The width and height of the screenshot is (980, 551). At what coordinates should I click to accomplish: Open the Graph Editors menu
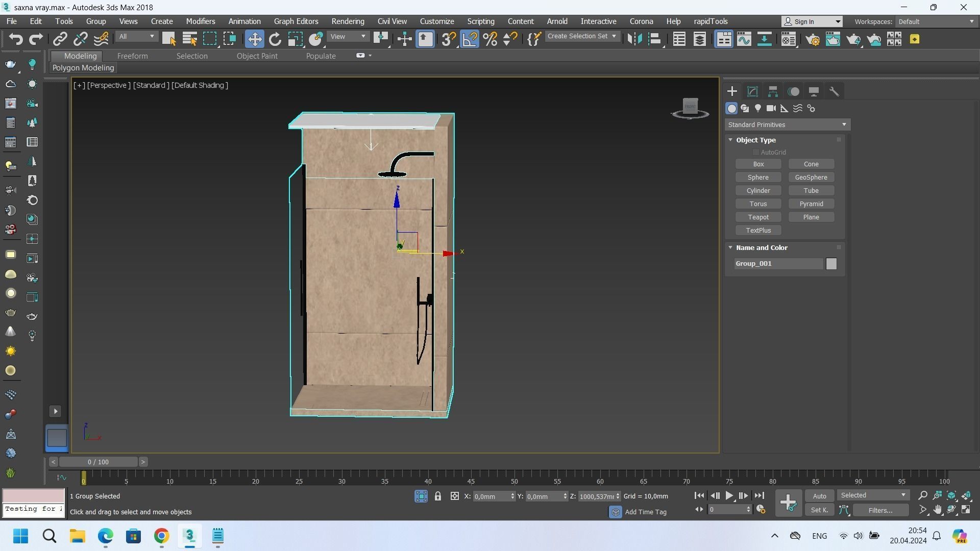pyautogui.click(x=296, y=21)
